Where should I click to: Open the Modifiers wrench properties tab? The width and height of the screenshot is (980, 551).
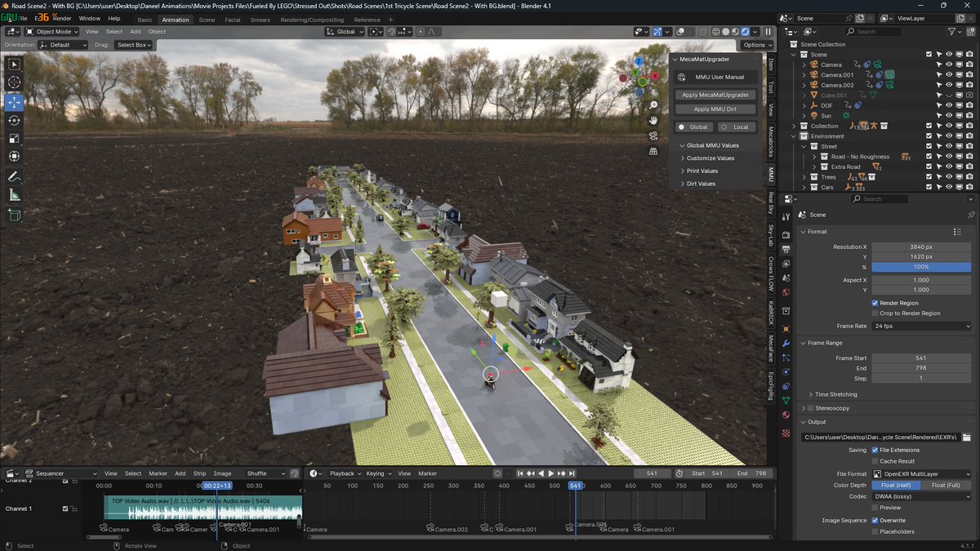786,344
